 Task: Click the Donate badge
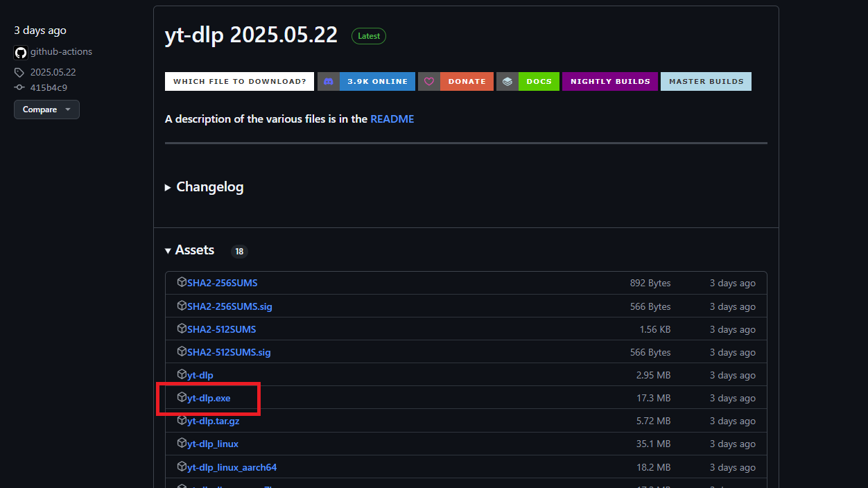pyautogui.click(x=456, y=82)
